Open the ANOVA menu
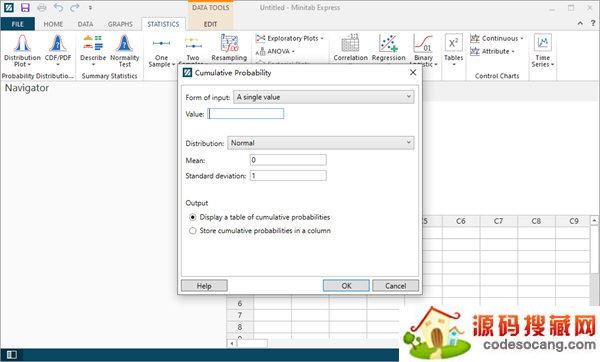The width and height of the screenshot is (600, 362). pyautogui.click(x=276, y=51)
